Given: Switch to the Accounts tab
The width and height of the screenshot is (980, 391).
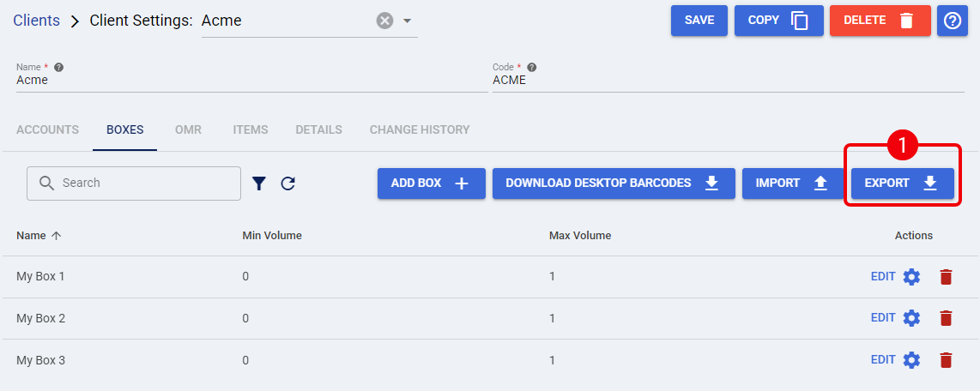Looking at the screenshot, I should pyautogui.click(x=47, y=130).
